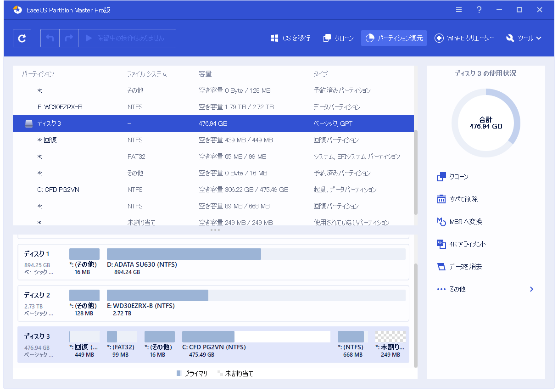Select the 668 MB recovery partition row
This screenshot has width=558, height=392.
pos(213,206)
